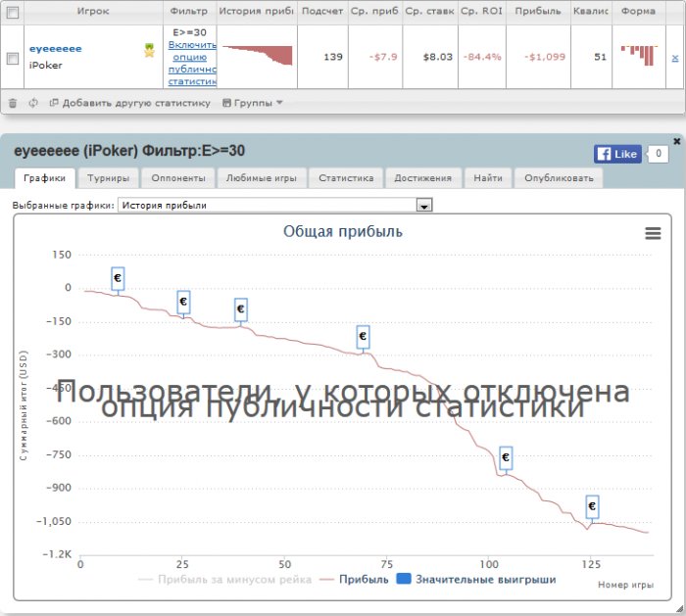Click the first euro flag near game 10

tap(118, 278)
